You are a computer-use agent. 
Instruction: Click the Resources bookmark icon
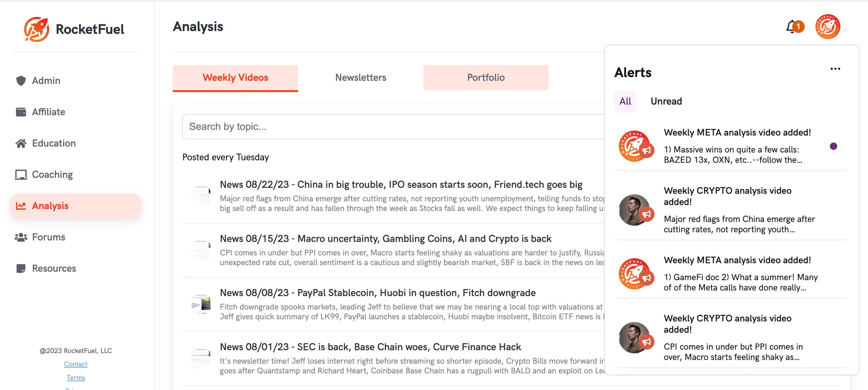pyautogui.click(x=21, y=268)
